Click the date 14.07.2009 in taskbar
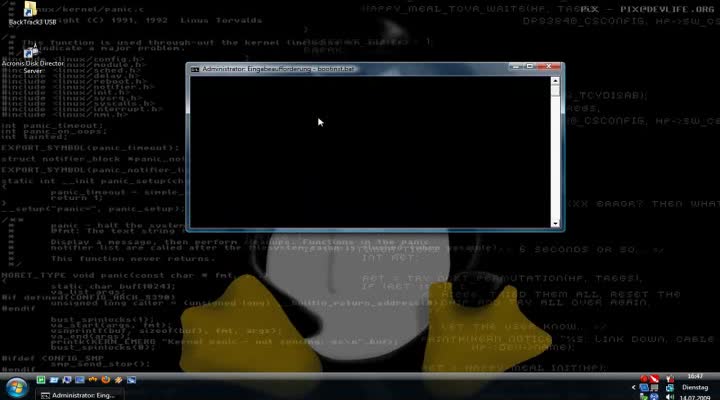720x400 pixels. pos(695,397)
